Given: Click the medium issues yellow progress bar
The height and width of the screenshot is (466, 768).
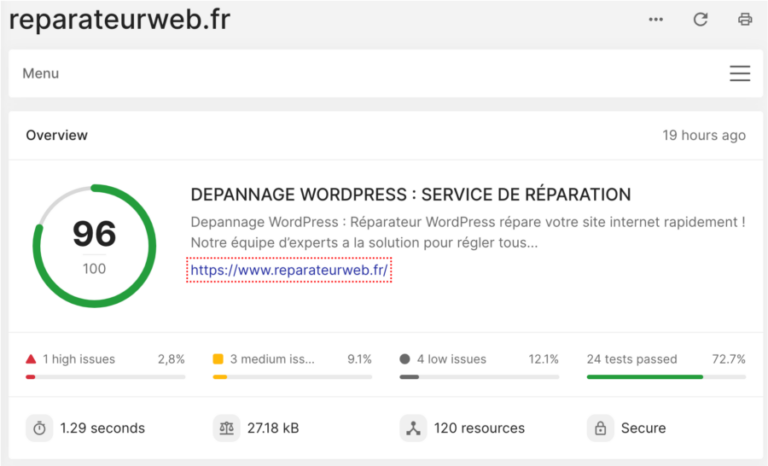Looking at the screenshot, I should tap(292, 377).
